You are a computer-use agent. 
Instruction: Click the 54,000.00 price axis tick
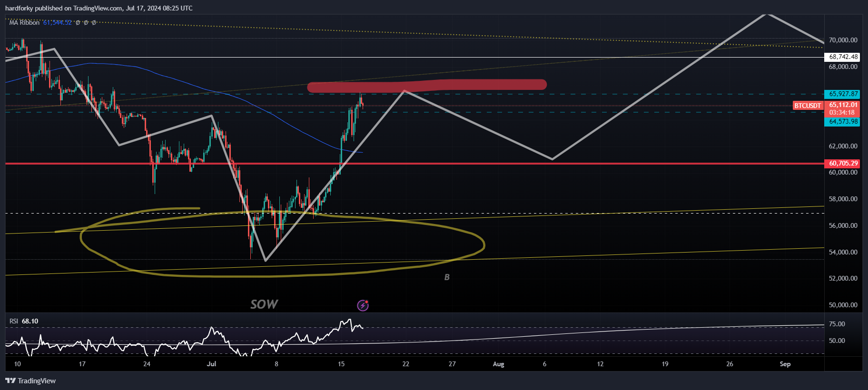pos(843,253)
